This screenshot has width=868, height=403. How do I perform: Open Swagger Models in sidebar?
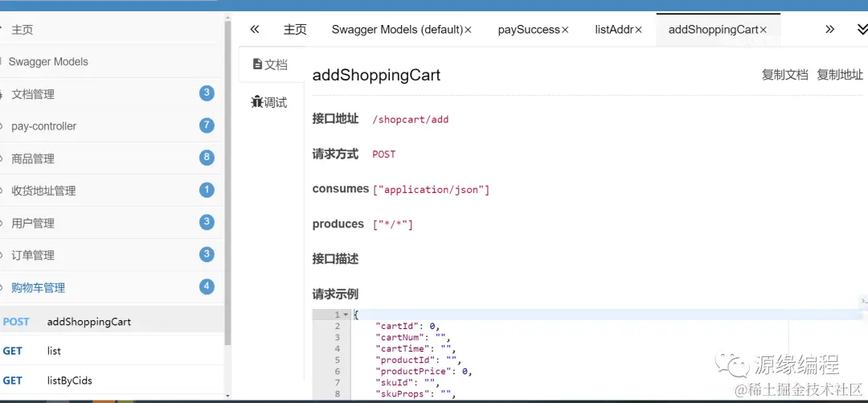(x=112, y=61)
